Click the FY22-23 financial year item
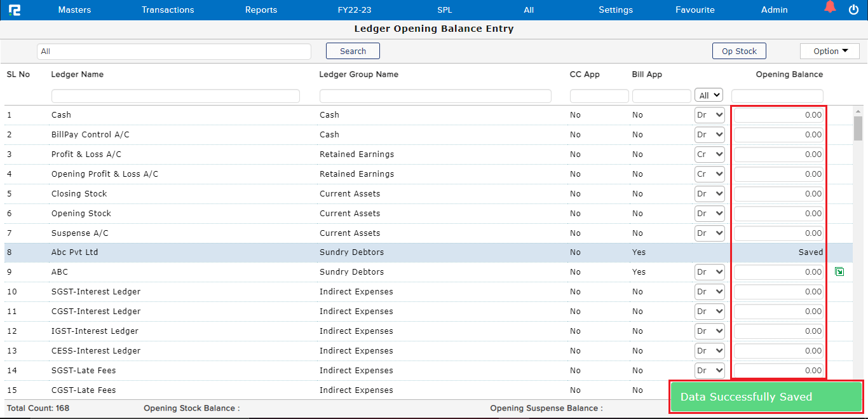 (355, 10)
